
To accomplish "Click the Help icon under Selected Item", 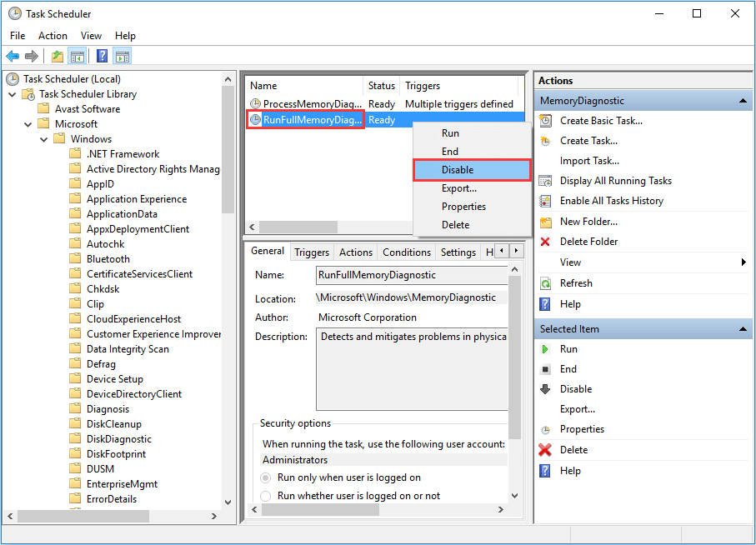I will pos(545,470).
